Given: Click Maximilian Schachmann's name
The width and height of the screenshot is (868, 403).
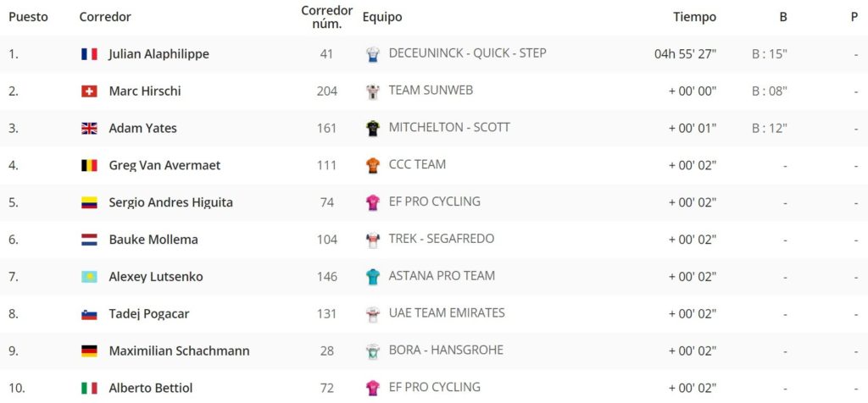Looking at the screenshot, I should click(179, 351).
